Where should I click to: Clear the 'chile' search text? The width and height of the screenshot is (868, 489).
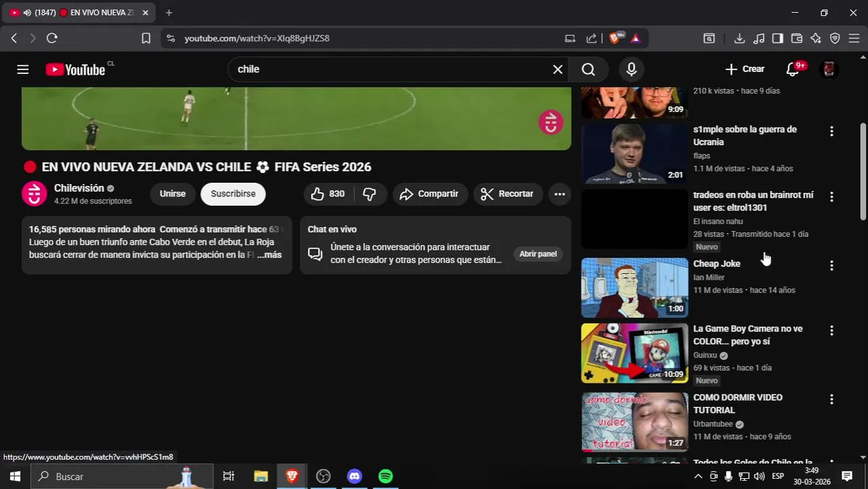[558, 69]
